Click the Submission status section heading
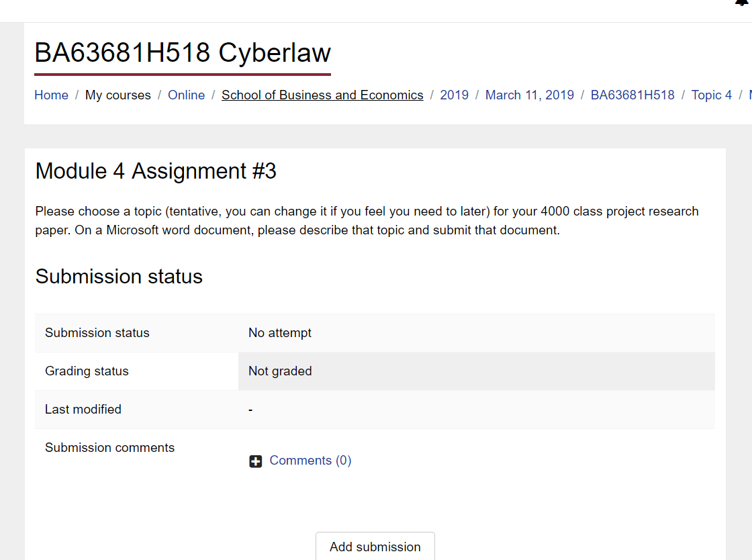This screenshot has height=560, width=752. 119,277
